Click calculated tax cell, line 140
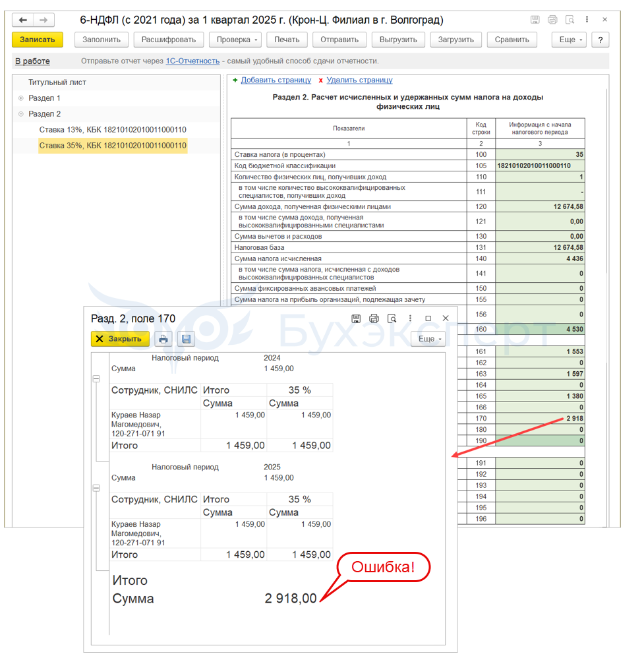Viewport: 644px width, 656px height. click(541, 259)
